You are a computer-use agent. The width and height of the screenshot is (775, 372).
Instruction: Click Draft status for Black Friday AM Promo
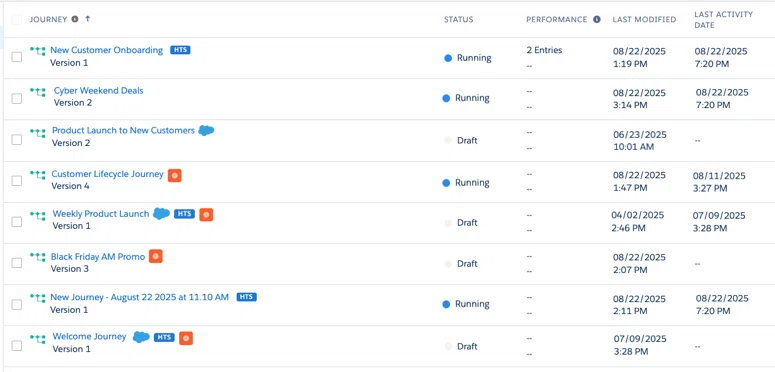[467, 264]
